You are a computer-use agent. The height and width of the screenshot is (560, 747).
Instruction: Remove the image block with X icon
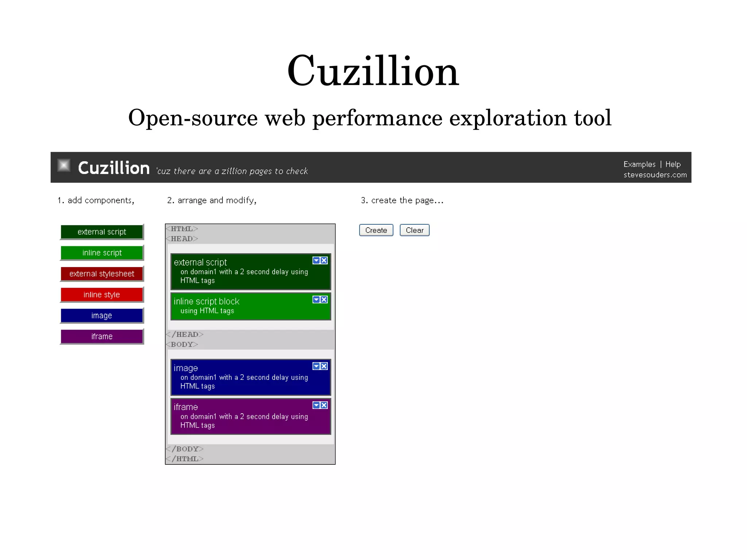(x=324, y=366)
